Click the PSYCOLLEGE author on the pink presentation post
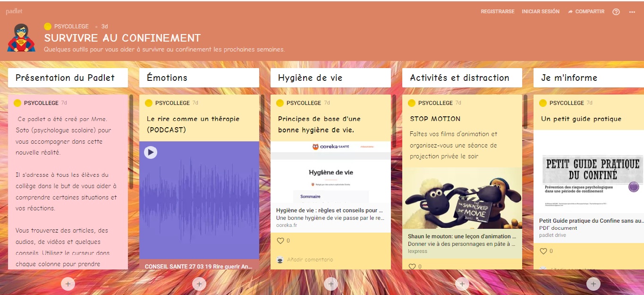 [41, 103]
